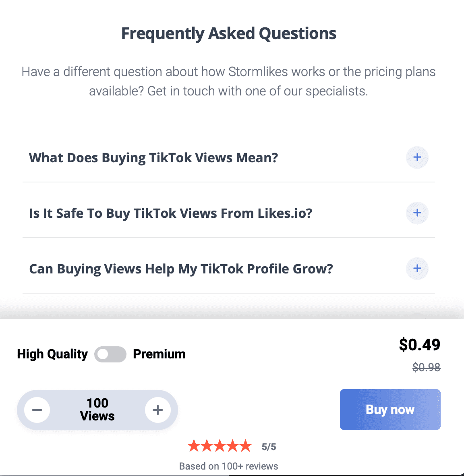Click the middle star of the rating
This screenshot has height=476, width=464.
(x=220, y=445)
